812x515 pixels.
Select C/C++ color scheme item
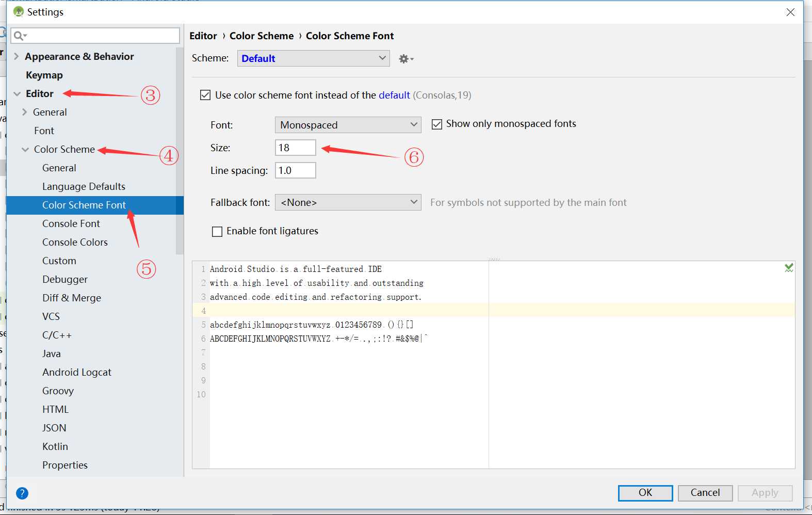(57, 335)
